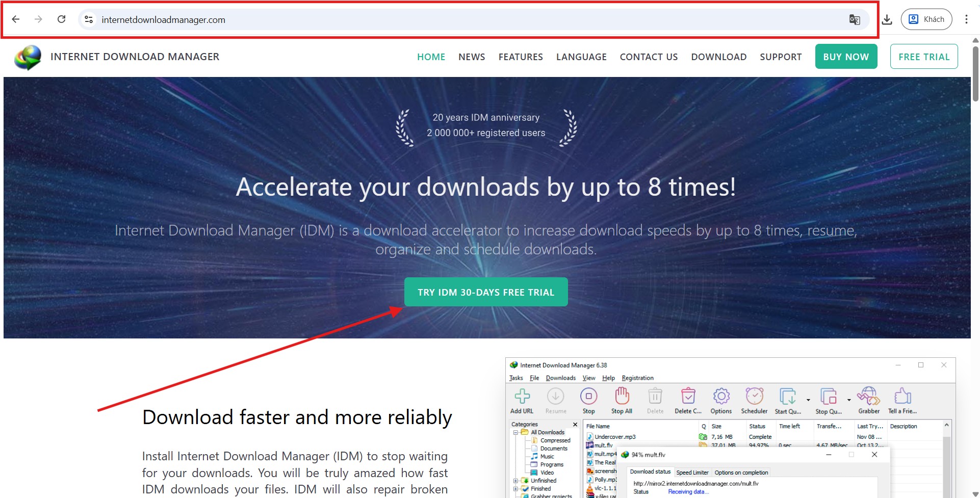The height and width of the screenshot is (498, 980).
Task: Open the browser downloads icon
Action: (x=887, y=19)
